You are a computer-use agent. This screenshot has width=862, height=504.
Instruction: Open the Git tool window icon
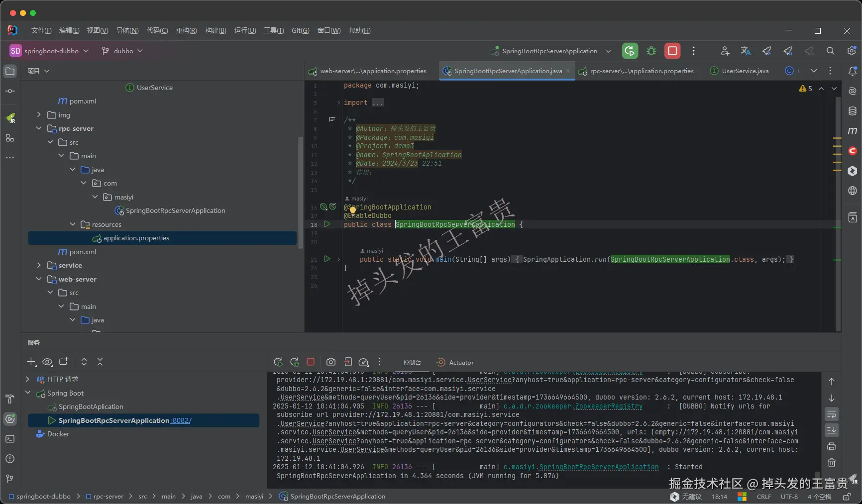click(x=10, y=479)
